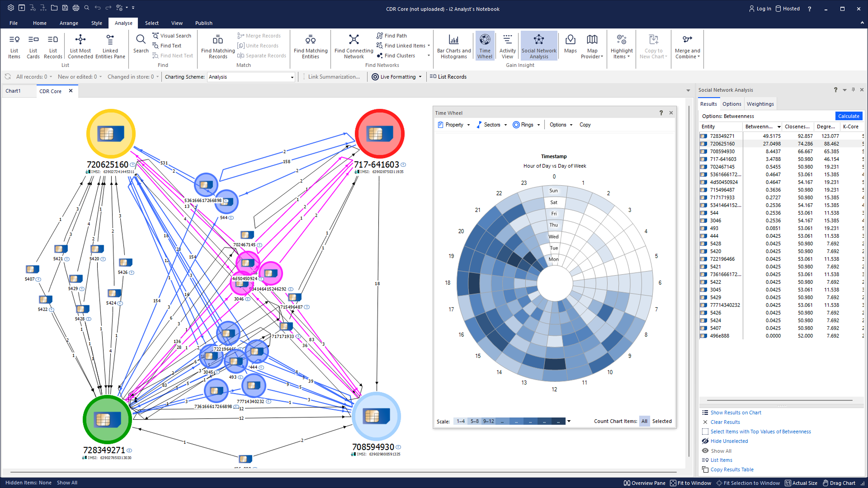
Task: Switch Count Chart Items to Selected
Action: pyautogui.click(x=661, y=421)
